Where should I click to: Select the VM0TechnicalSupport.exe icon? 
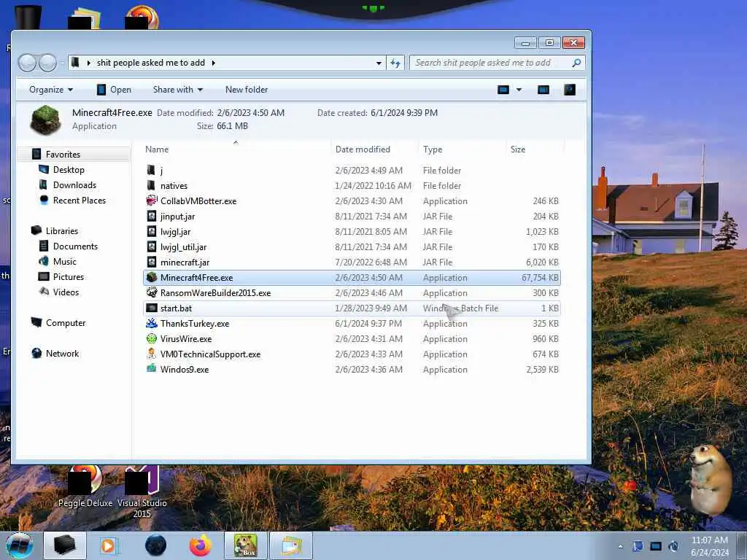(152, 354)
